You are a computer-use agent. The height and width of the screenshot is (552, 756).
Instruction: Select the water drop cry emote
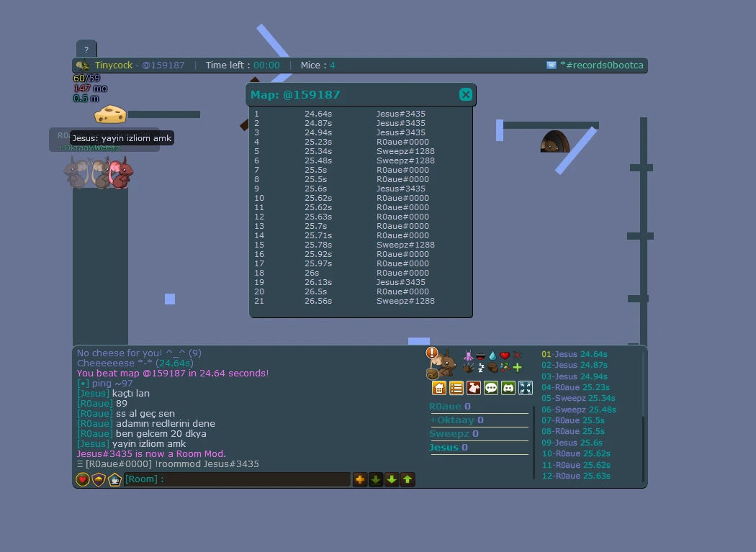492,356
